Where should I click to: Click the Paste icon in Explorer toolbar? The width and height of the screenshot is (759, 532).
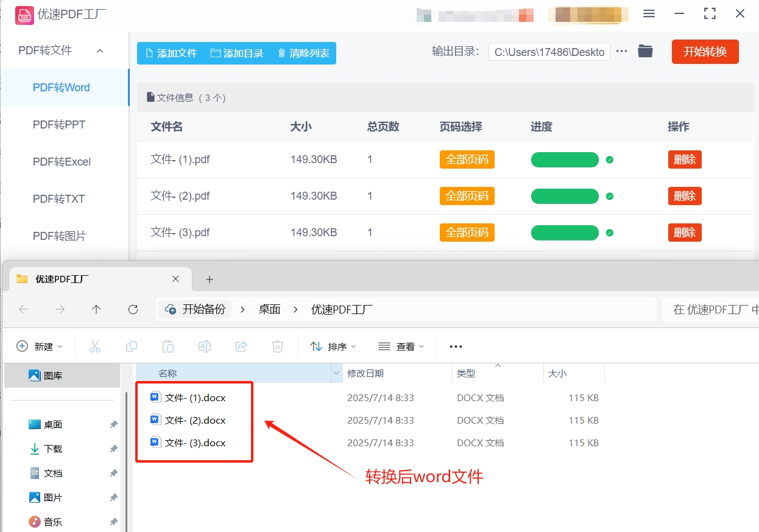coord(168,346)
